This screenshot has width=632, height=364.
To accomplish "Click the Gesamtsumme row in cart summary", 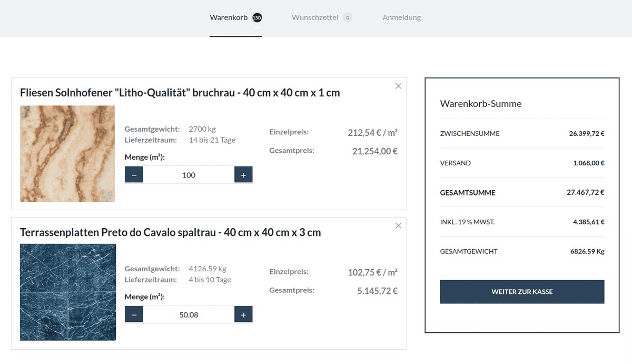I will (x=522, y=193).
